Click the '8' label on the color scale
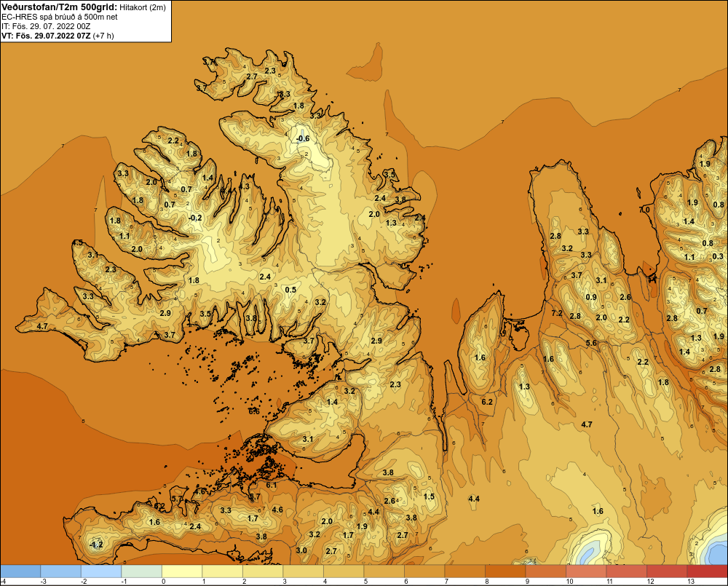The image size is (728, 586). (486, 582)
